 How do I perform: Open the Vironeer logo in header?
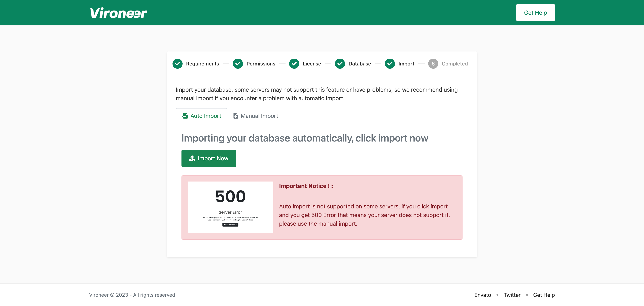tap(118, 13)
